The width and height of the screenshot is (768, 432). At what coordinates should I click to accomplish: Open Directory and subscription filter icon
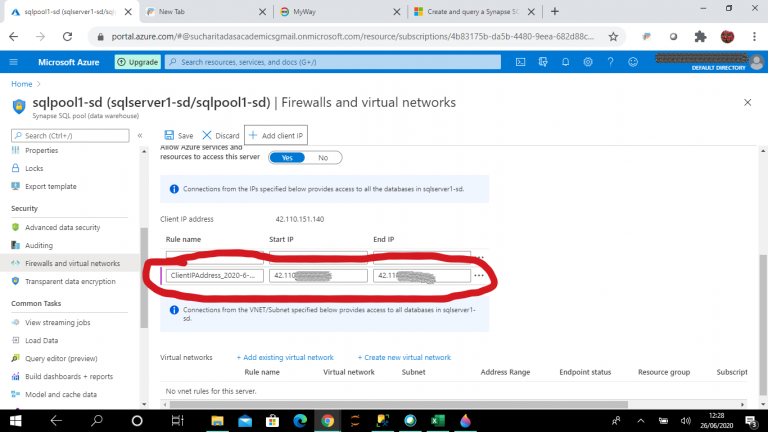(543, 62)
